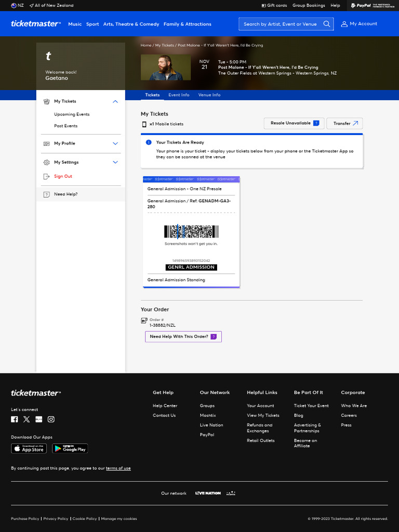Switch to the Venue Info tab
The height and width of the screenshot is (532, 399).
tap(209, 95)
